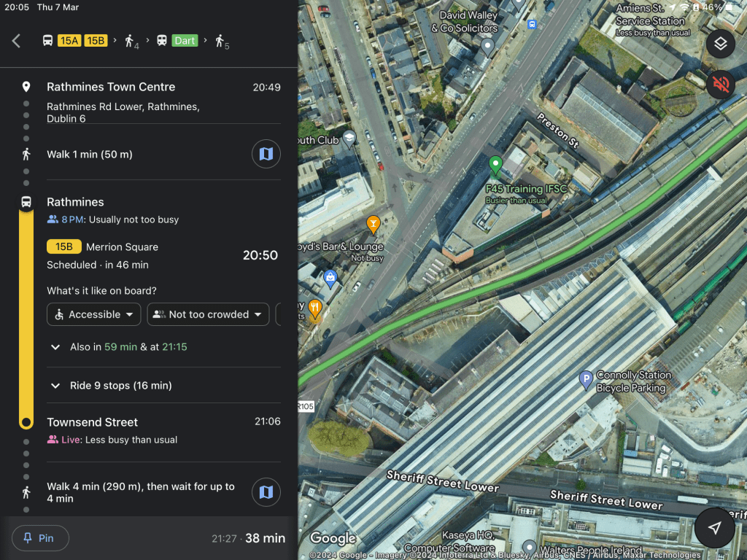Viewport: 747px width, 560px height.
Task: Tap the back arrow in directions header
Action: pos(17,41)
